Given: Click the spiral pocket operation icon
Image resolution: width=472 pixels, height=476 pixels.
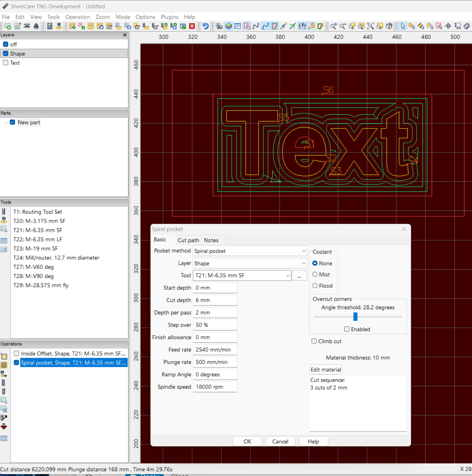Looking at the screenshot, I should [4, 365].
